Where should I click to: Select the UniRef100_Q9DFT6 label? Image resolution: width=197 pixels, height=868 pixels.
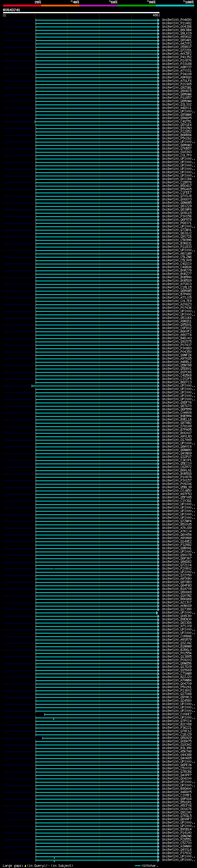click(177, 403)
